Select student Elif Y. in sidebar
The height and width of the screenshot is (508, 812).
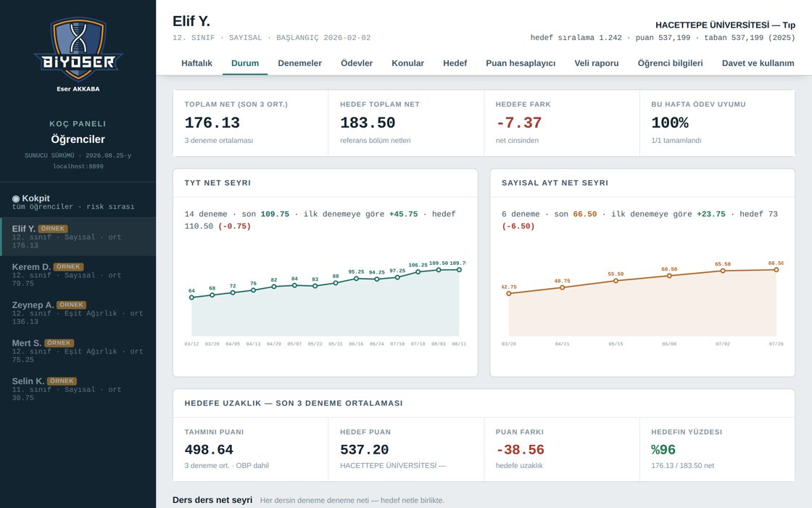click(78, 237)
